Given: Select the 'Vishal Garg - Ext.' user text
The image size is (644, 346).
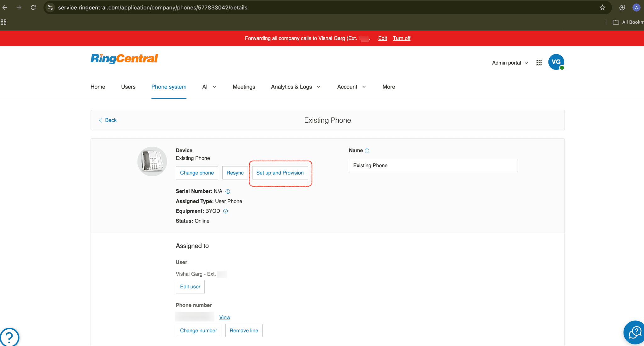Looking at the screenshot, I should point(196,274).
